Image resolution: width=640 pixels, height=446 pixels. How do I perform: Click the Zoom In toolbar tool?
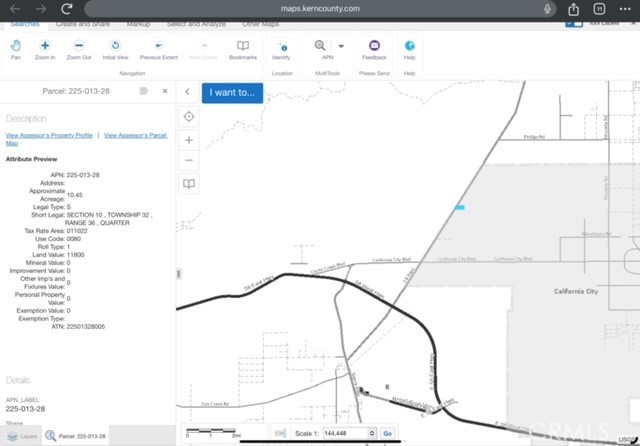point(45,49)
